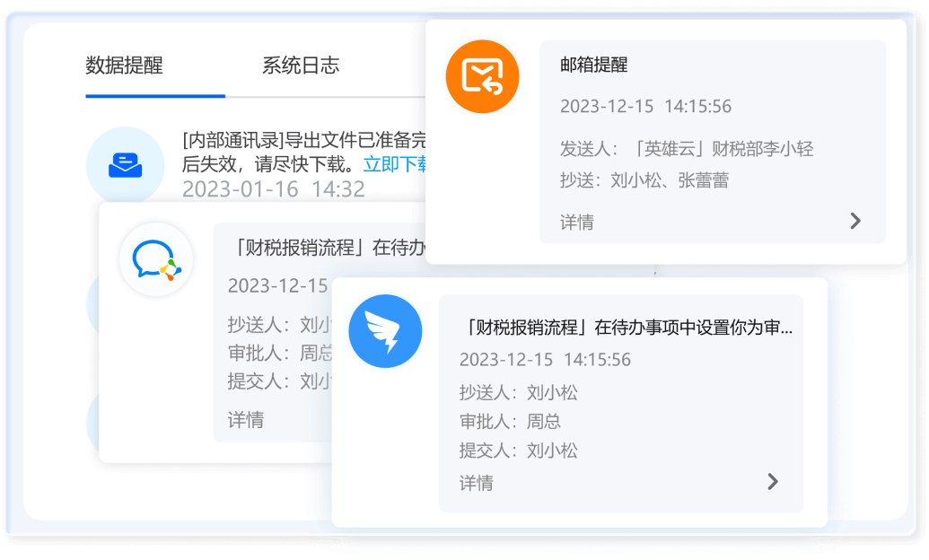Click 抄送人：刘小松 in DingTalk card

[x=519, y=392]
